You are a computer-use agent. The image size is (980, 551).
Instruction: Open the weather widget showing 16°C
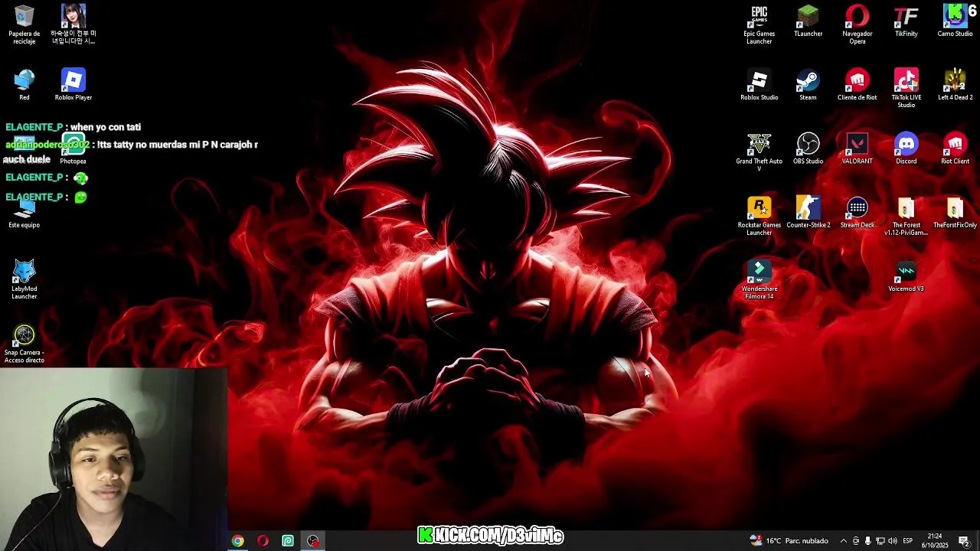(x=789, y=540)
